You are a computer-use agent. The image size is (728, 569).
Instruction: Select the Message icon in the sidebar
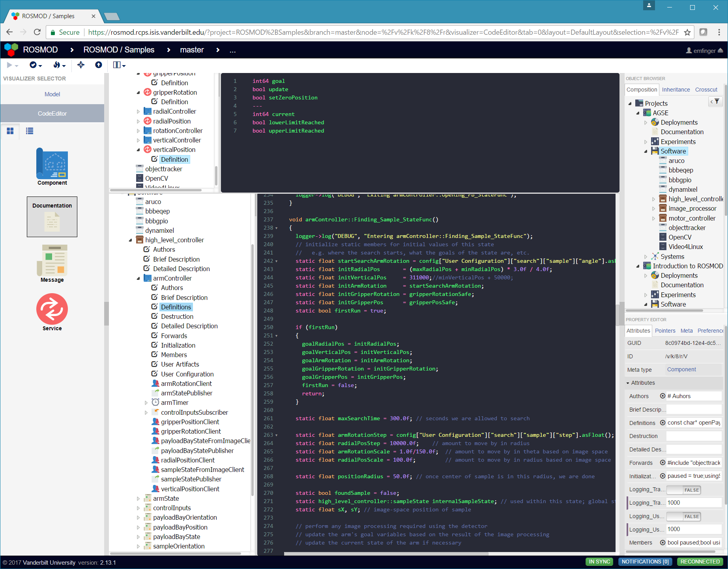point(52,261)
